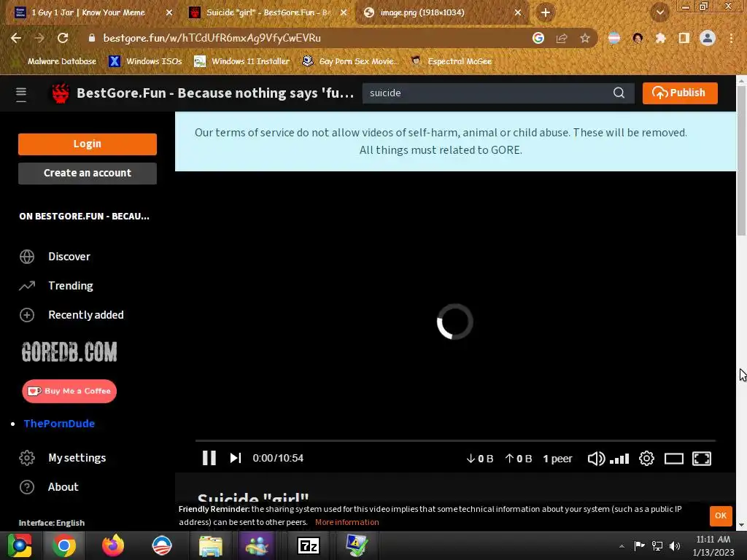Open the ThePornDude link
Image resolution: width=747 pixels, height=560 pixels.
coord(59,424)
